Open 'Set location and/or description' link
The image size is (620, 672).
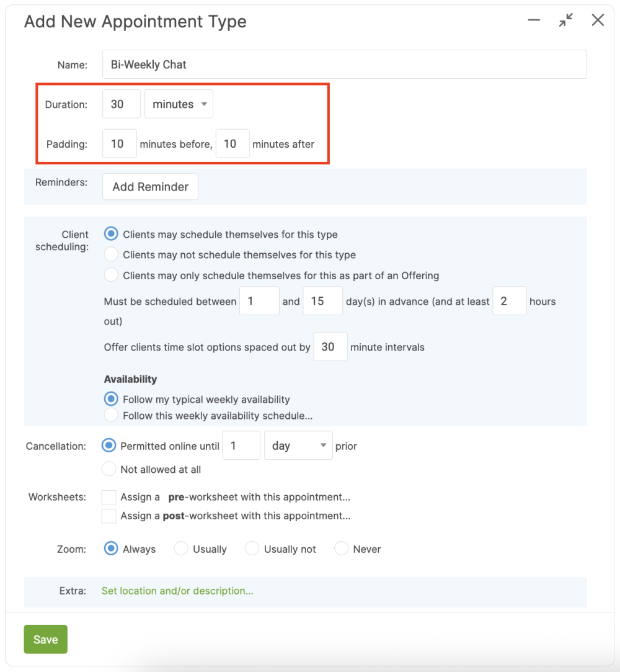point(177,591)
